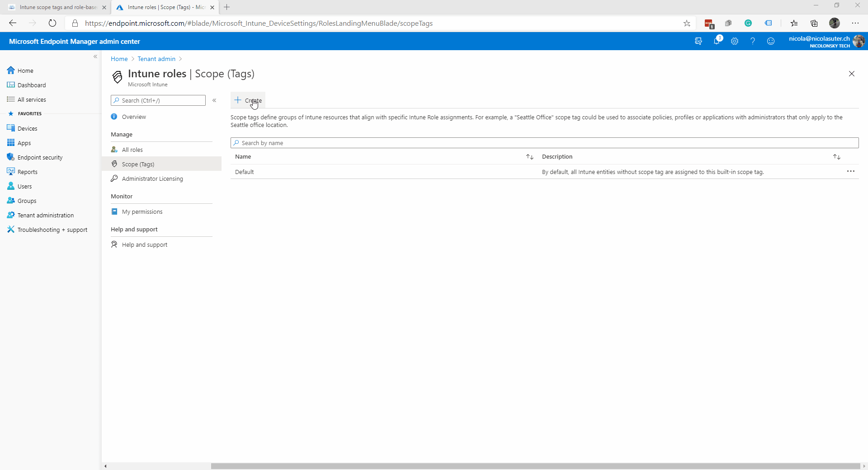Click the Home breadcrumb link
Viewport: 868px width, 470px height.
pyautogui.click(x=119, y=59)
